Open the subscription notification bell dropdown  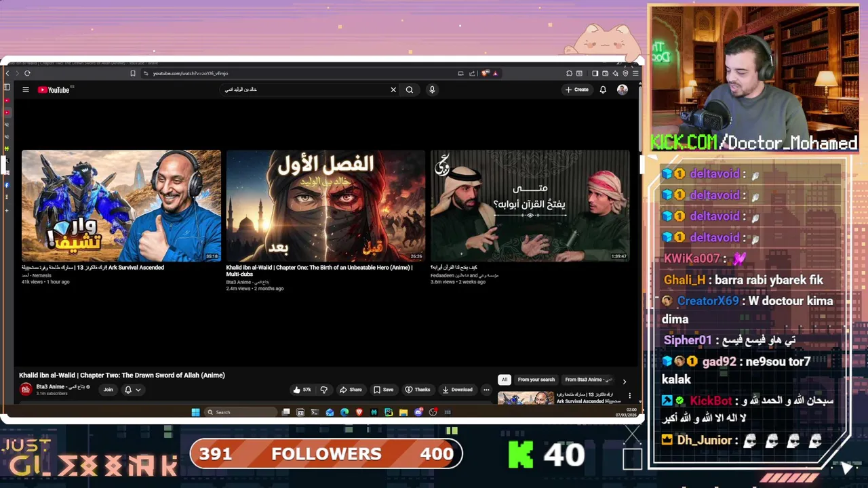132,390
